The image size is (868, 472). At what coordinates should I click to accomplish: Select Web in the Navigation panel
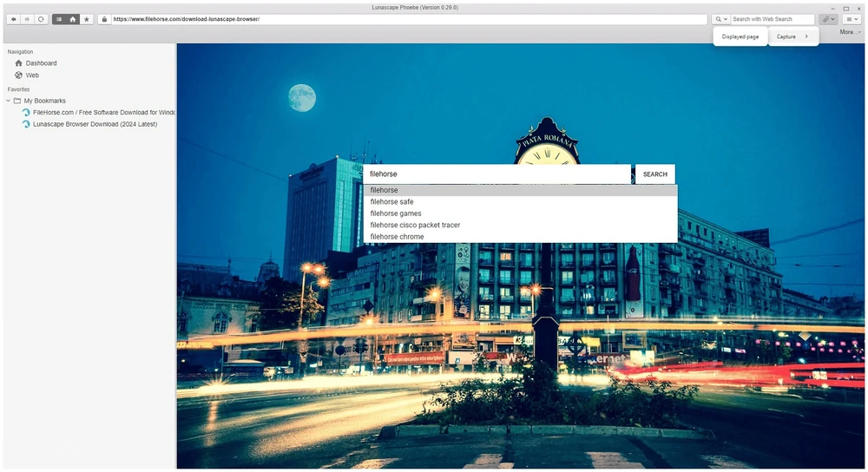point(32,75)
